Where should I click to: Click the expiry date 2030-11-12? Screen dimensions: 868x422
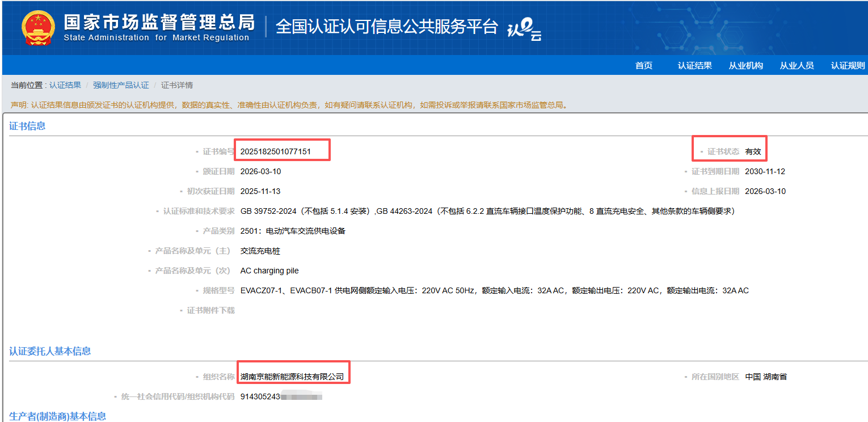pos(765,171)
